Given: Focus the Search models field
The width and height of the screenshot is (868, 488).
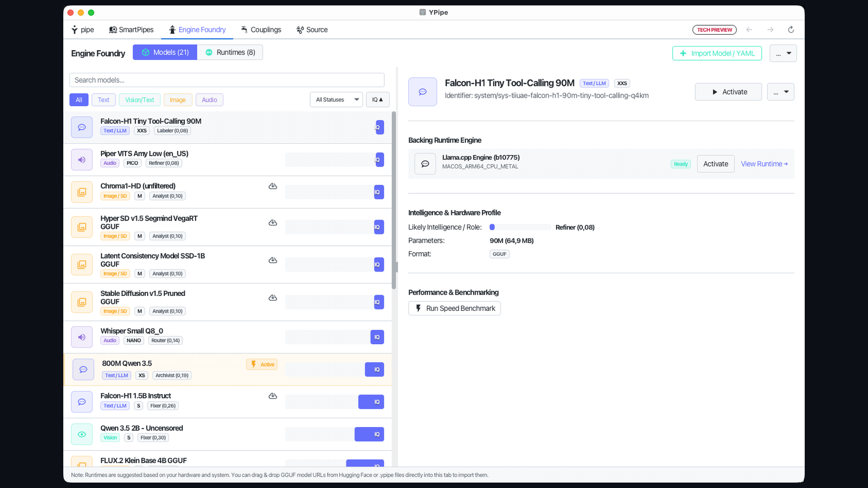Looking at the screenshot, I should pyautogui.click(x=227, y=80).
